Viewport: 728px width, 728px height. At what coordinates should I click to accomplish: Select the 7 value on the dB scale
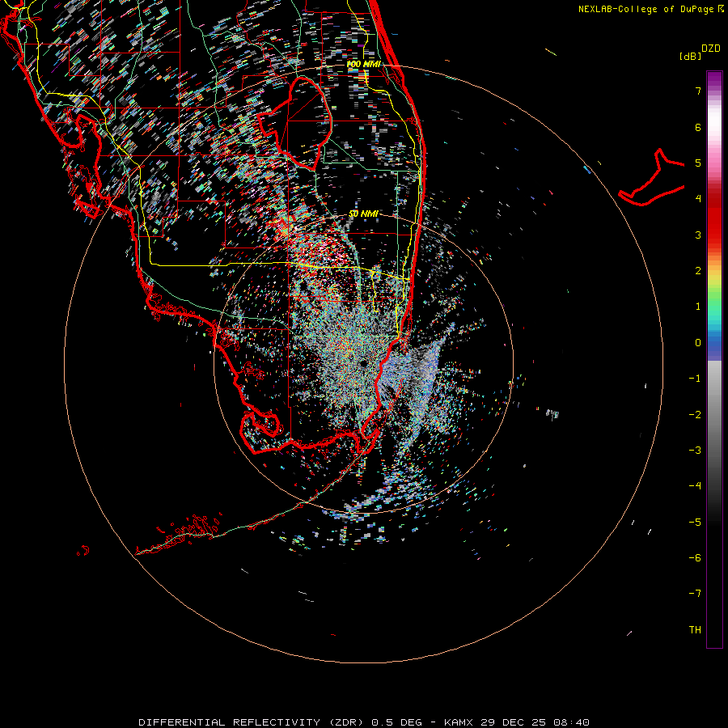coord(698,91)
